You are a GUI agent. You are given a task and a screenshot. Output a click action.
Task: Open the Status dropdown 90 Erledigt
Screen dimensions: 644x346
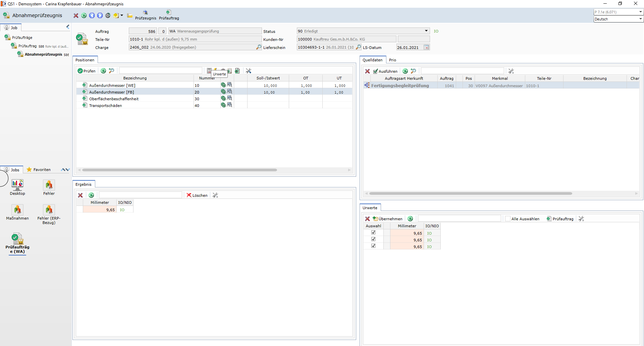pyautogui.click(x=426, y=31)
